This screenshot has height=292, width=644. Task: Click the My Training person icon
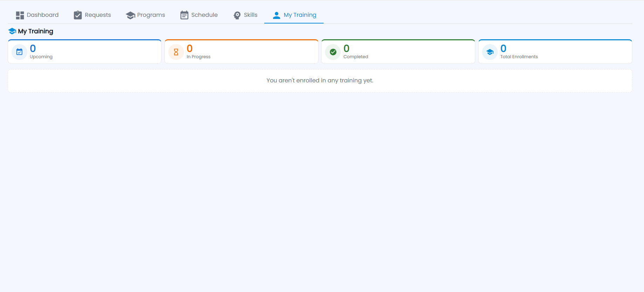click(277, 15)
